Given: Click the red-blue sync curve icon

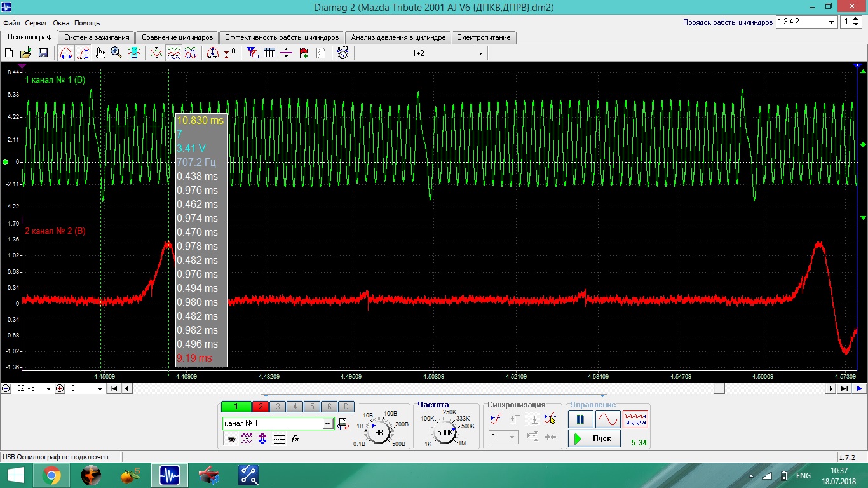Looking at the screenshot, I should pos(496,419).
